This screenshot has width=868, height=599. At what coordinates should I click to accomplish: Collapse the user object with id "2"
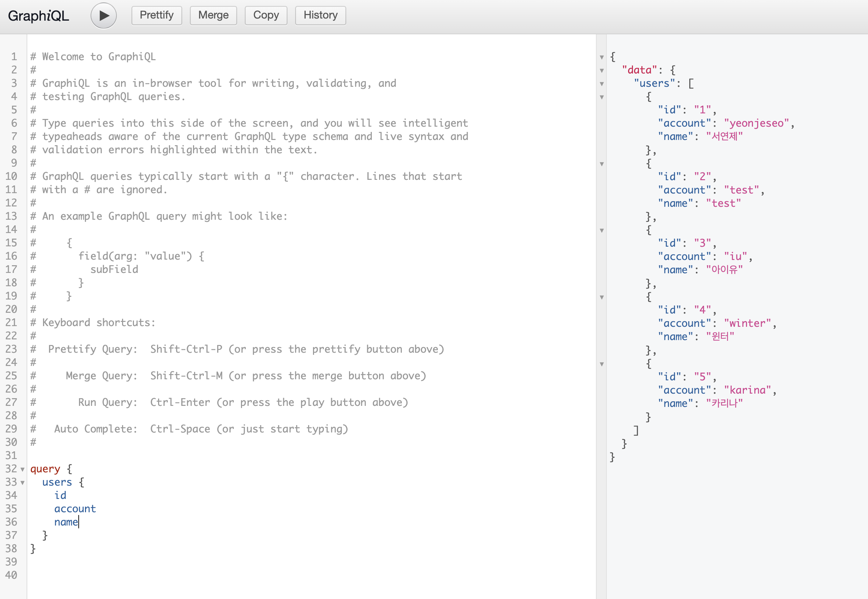point(602,164)
